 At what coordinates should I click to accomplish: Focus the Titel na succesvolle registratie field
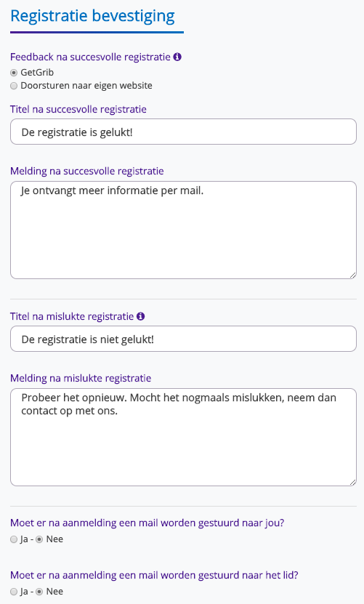[183, 132]
